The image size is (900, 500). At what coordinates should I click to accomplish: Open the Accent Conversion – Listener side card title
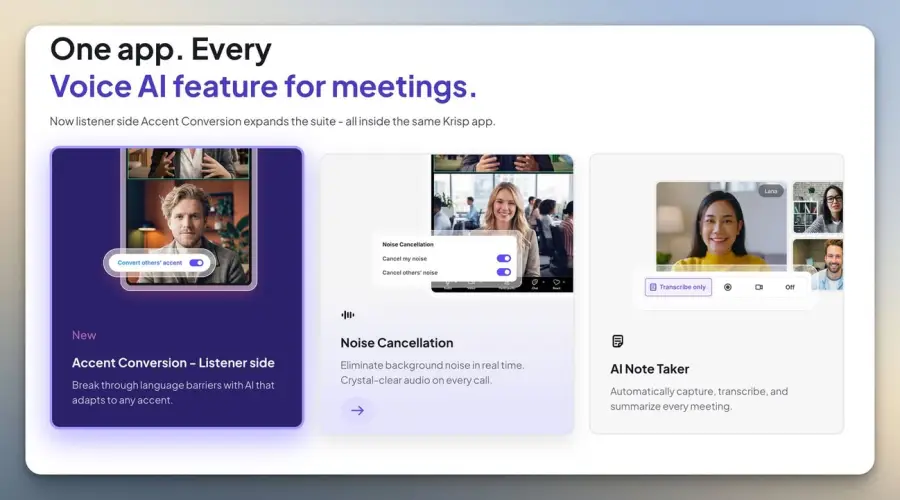pos(173,363)
